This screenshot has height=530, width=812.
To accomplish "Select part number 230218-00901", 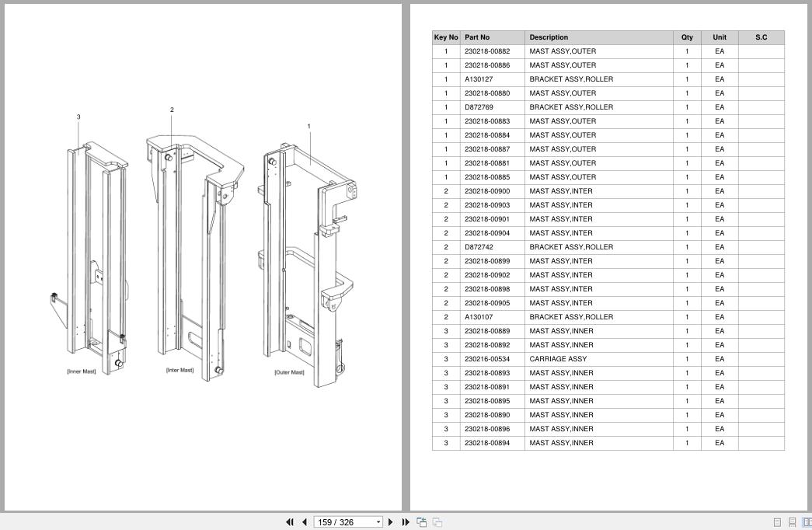I will tap(486, 219).
